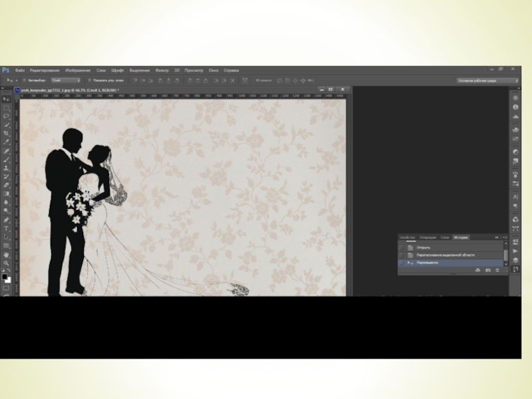Open the History panel options menu
The height and width of the screenshot is (399, 532).
click(x=504, y=237)
